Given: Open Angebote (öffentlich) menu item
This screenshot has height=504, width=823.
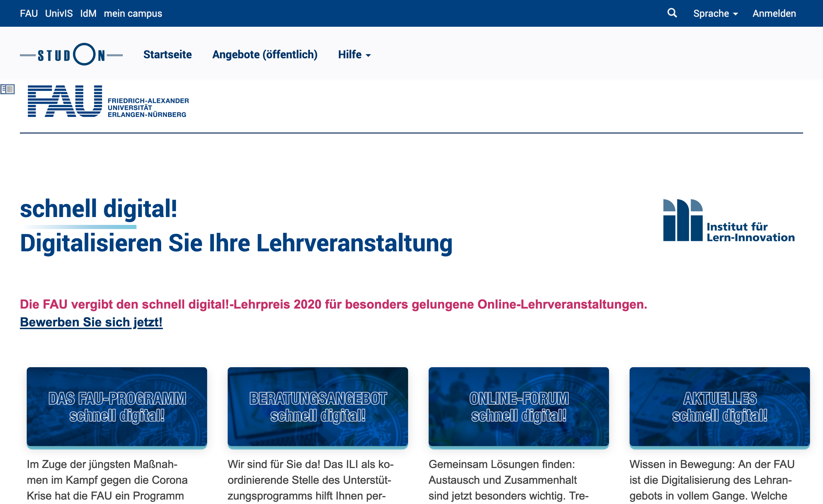Looking at the screenshot, I should [x=265, y=55].
